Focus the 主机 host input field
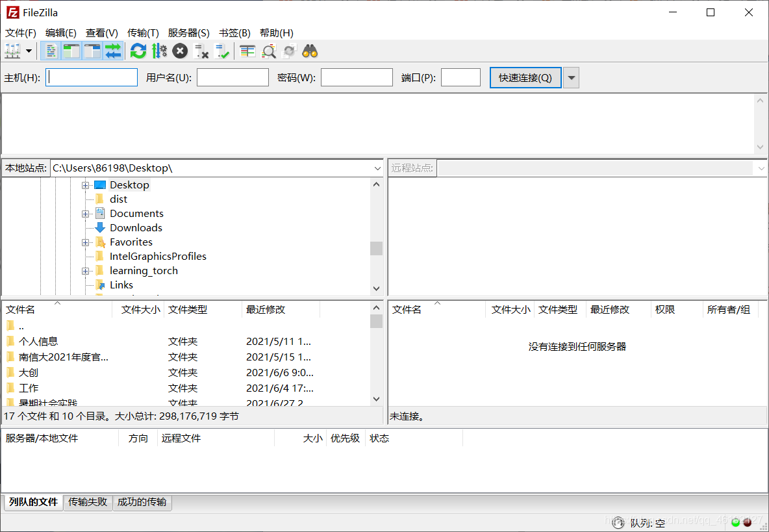Viewport: 769px width, 532px height. click(92, 77)
